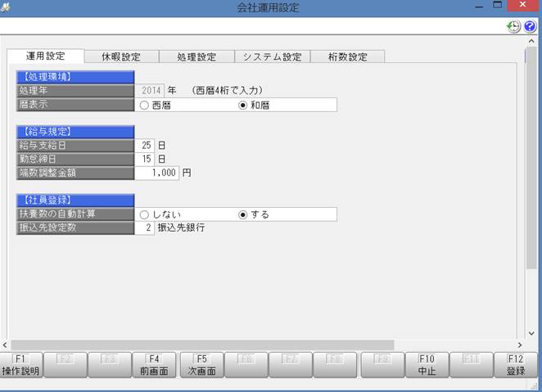Click the history clock icon
The height and width of the screenshot is (392, 542).
click(513, 26)
